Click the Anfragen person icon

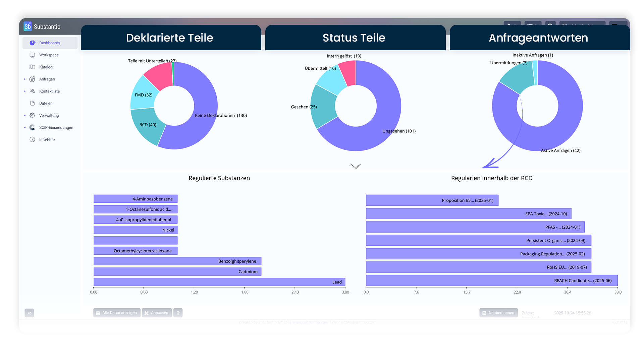[x=32, y=79]
